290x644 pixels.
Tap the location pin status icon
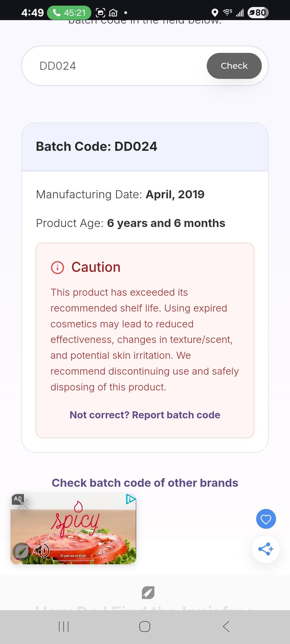(215, 13)
